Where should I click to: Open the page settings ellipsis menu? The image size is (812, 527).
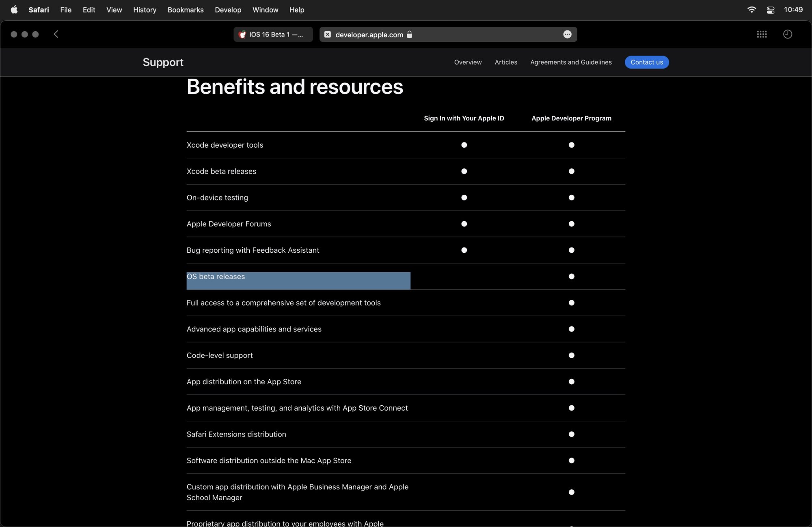coord(567,34)
